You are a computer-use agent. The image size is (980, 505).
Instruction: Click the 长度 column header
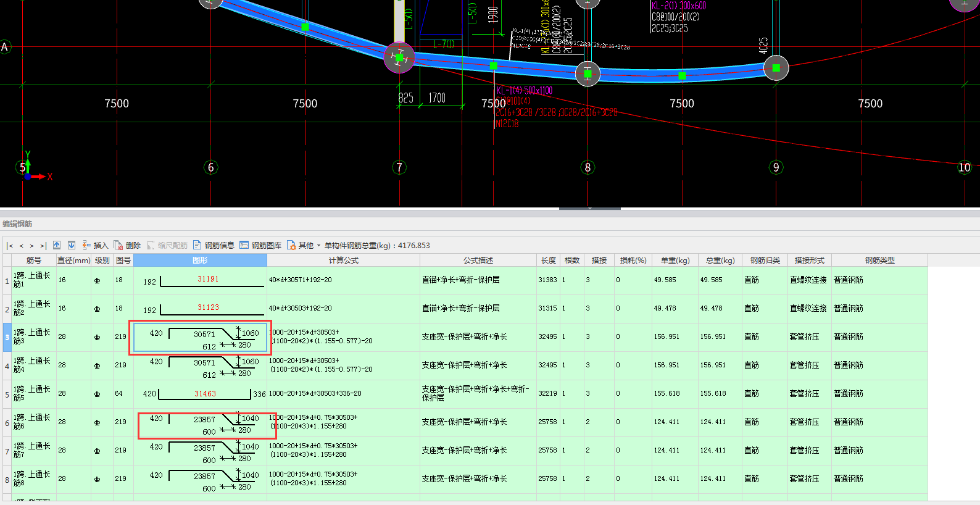point(549,261)
